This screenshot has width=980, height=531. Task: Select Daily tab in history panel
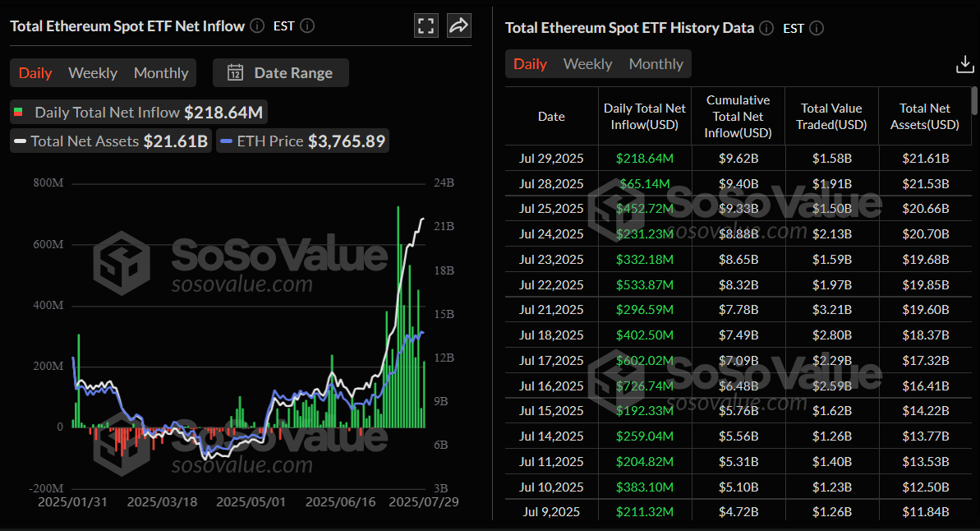pos(530,63)
